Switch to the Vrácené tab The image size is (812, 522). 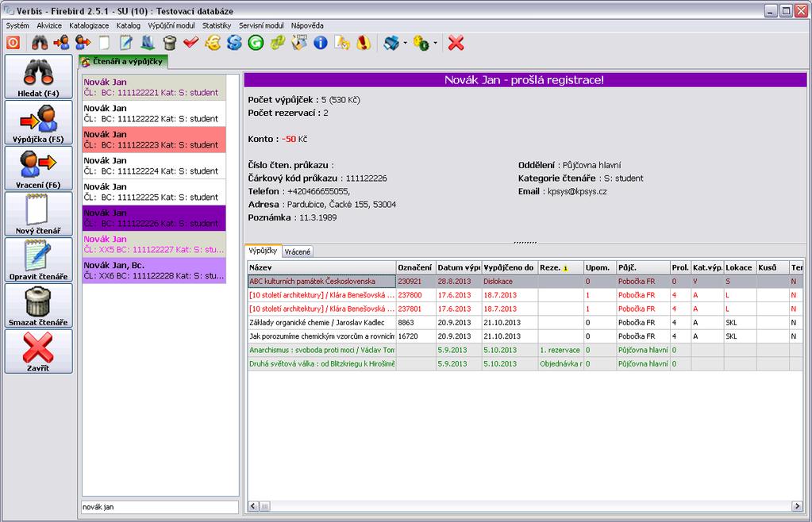click(297, 251)
